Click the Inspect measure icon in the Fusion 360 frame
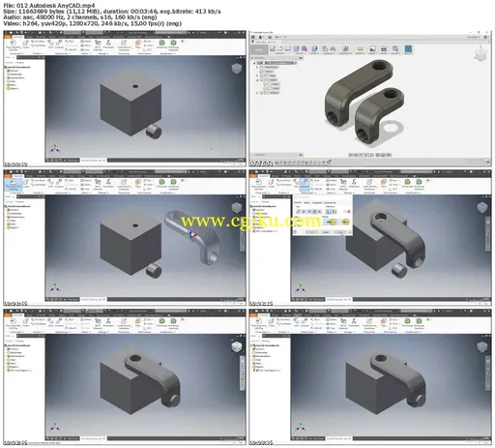This screenshot has width=495, height=448. [x=361, y=48]
